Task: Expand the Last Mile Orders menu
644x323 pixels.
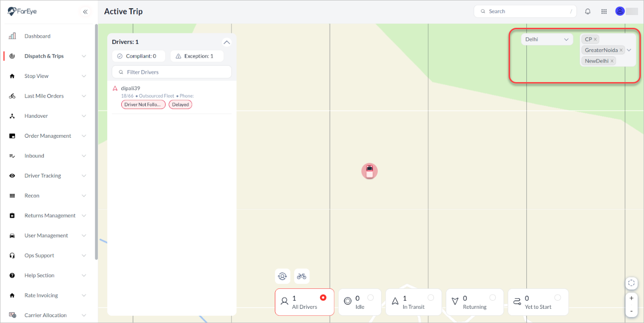Action: [84, 96]
